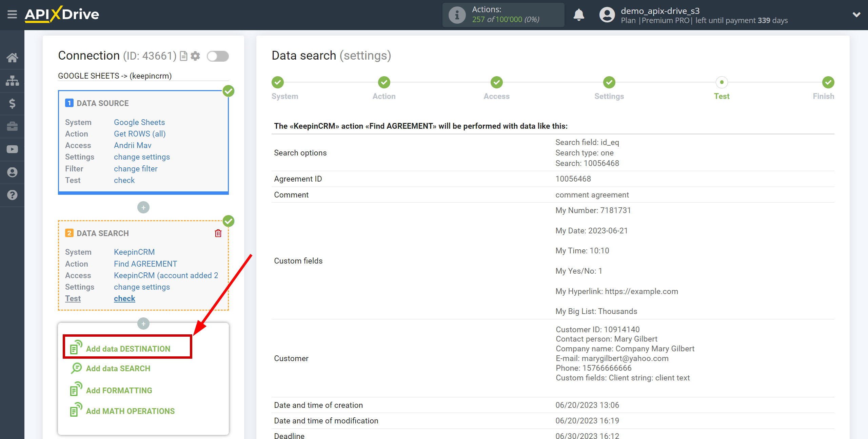Add data SEARCH
868x439 pixels.
click(x=118, y=369)
